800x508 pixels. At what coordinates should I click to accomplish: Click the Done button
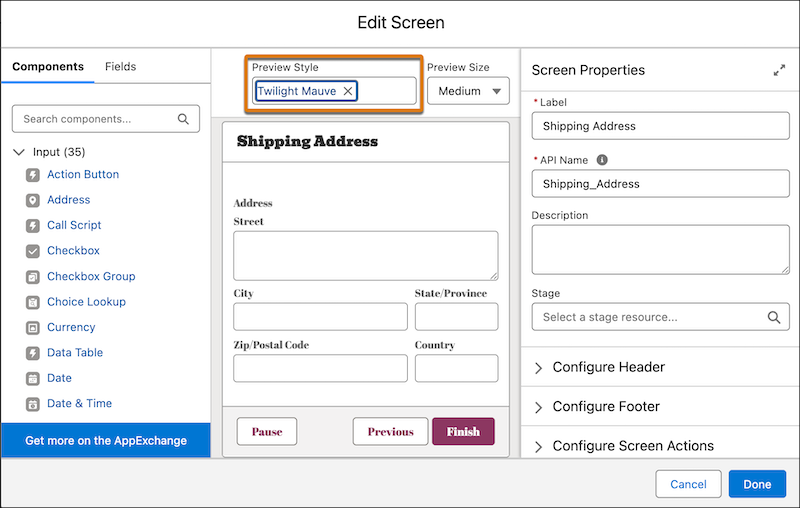pyautogui.click(x=757, y=484)
